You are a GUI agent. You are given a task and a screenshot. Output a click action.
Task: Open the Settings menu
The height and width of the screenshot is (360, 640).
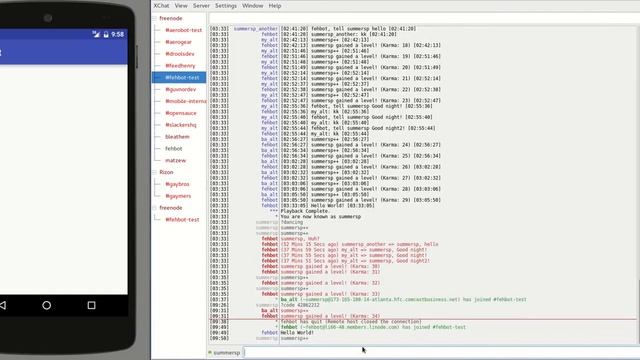tap(226, 6)
